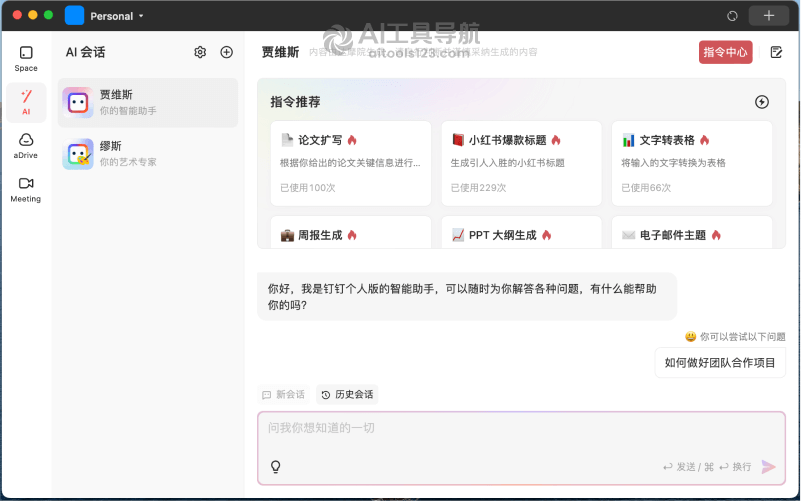Open the PPT 大纲生成 command card
The height and width of the screenshot is (501, 801).
tap(522, 232)
